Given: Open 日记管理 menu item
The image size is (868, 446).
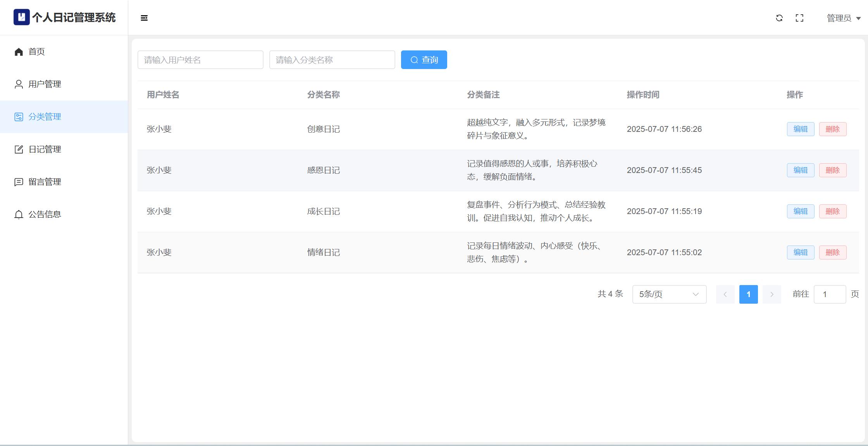Looking at the screenshot, I should click(45, 149).
